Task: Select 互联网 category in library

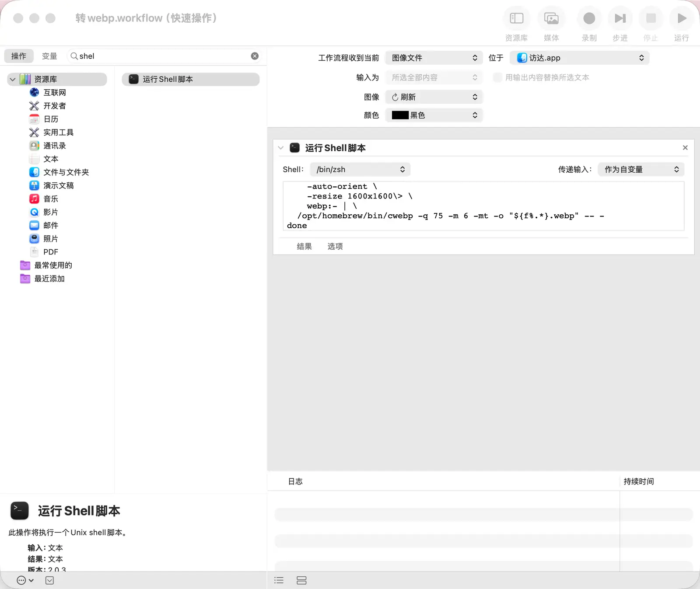Action: [x=55, y=92]
